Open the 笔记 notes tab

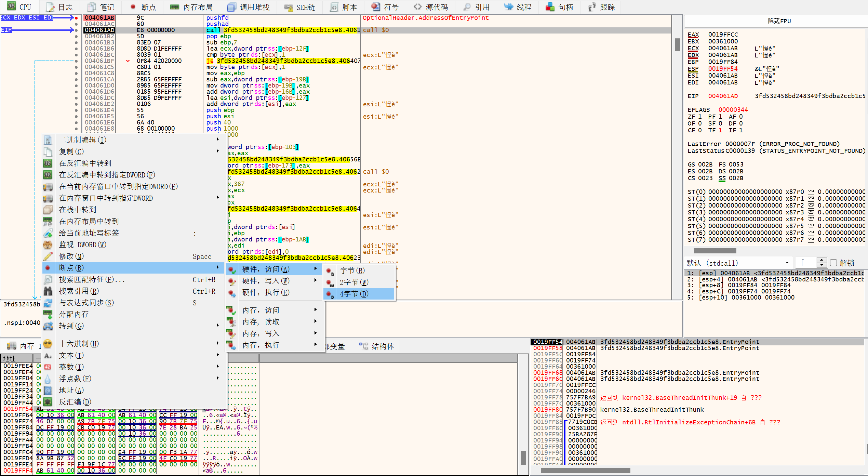point(101,7)
